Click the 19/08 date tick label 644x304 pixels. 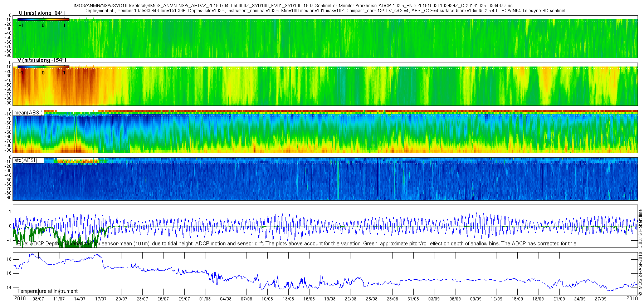[x=330, y=299]
